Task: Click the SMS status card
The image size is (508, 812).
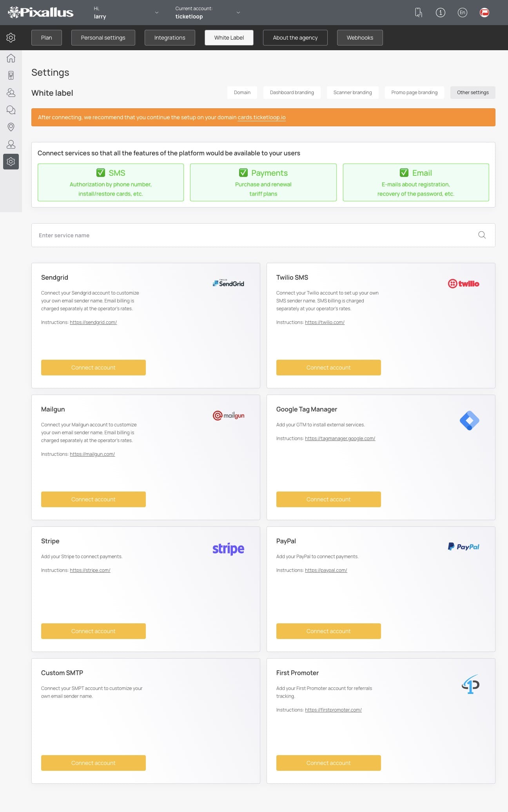Action: tap(111, 182)
